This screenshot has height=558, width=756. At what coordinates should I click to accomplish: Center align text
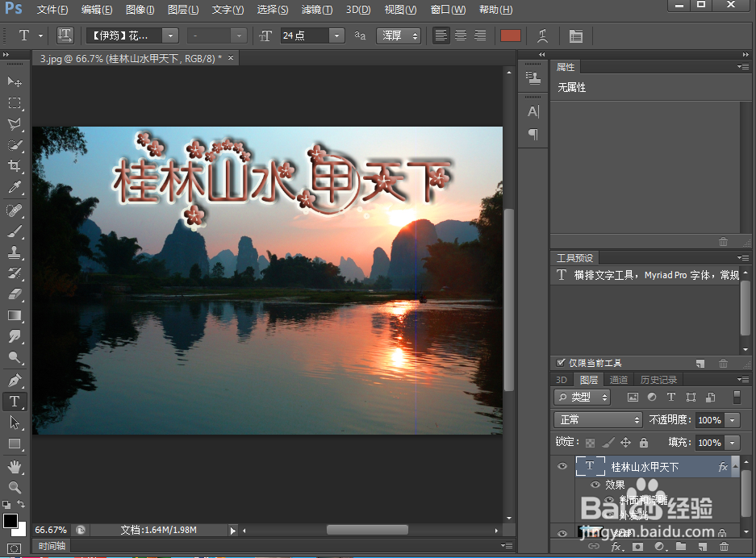pyautogui.click(x=461, y=35)
